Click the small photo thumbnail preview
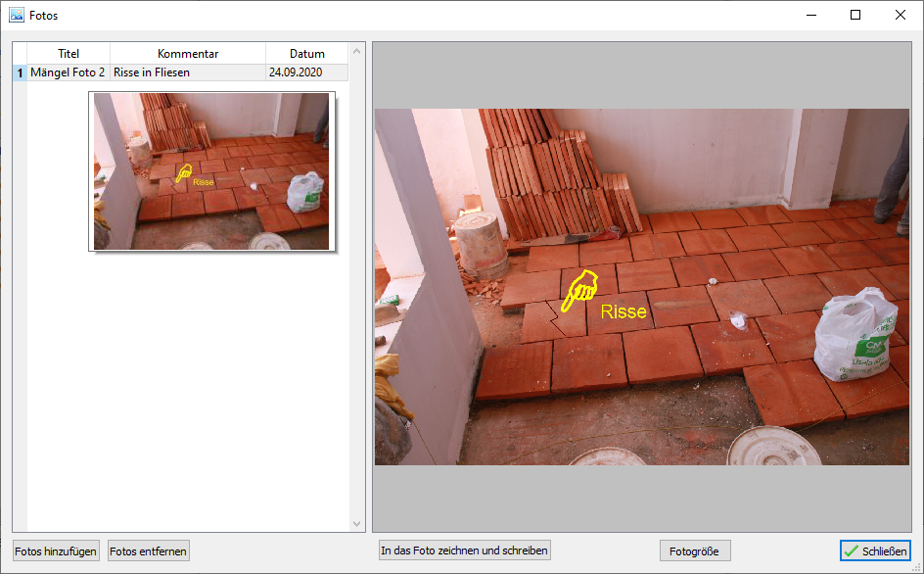The image size is (924, 574). pyautogui.click(x=211, y=171)
